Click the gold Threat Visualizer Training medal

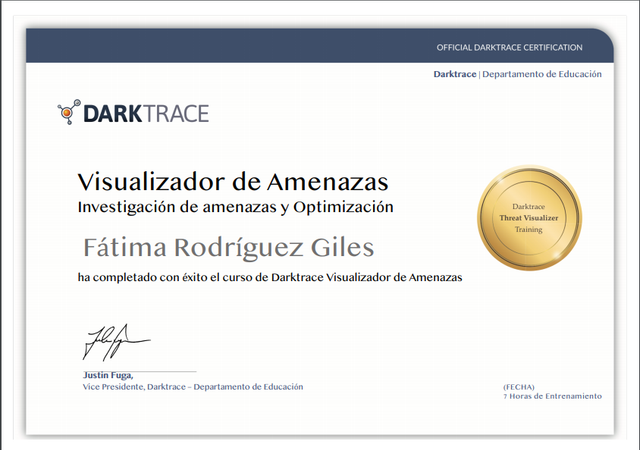pyautogui.click(x=529, y=218)
